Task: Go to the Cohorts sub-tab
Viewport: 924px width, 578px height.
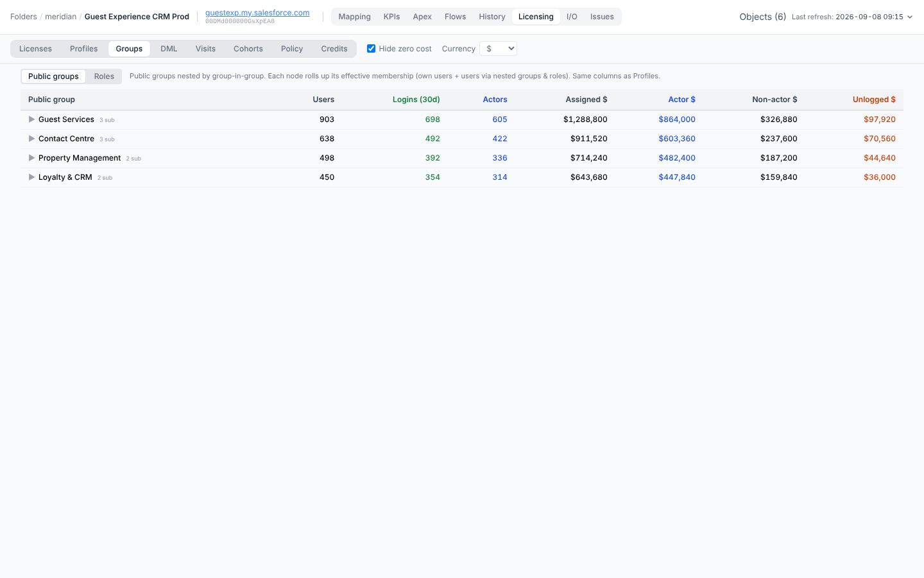Action: point(248,49)
